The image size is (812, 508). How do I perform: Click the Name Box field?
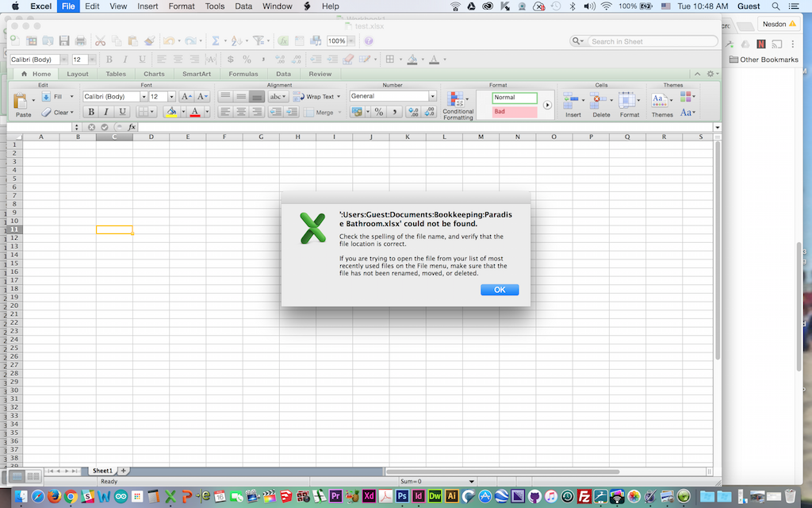pyautogui.click(x=40, y=127)
